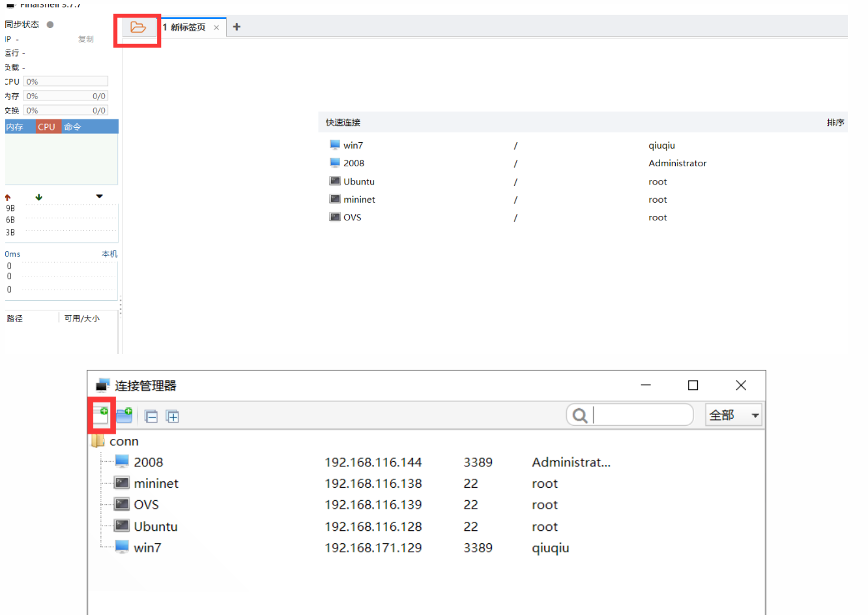The height and width of the screenshot is (615, 868).
Task: Switch to the 命令 tab
Action: [72, 127]
